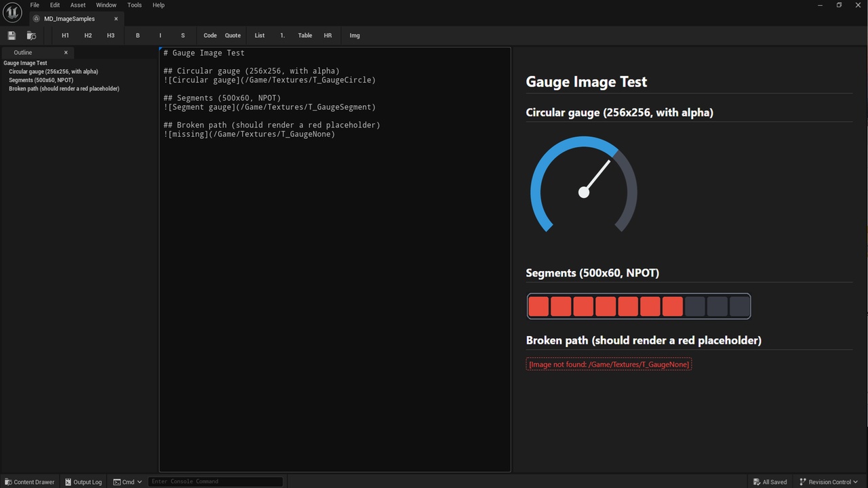Insert horizontal rule with HR button
This screenshot has height=488, width=868.
pyautogui.click(x=328, y=35)
